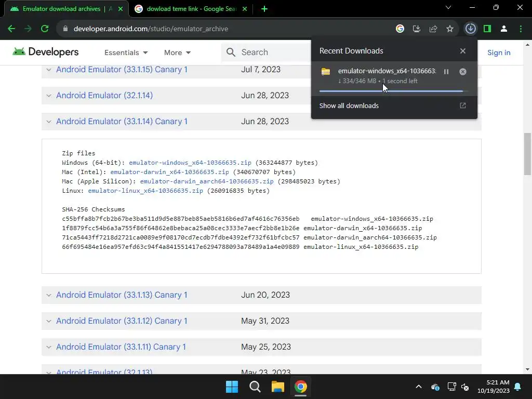
Task: Show hidden system tray icons
Action: pos(419,387)
